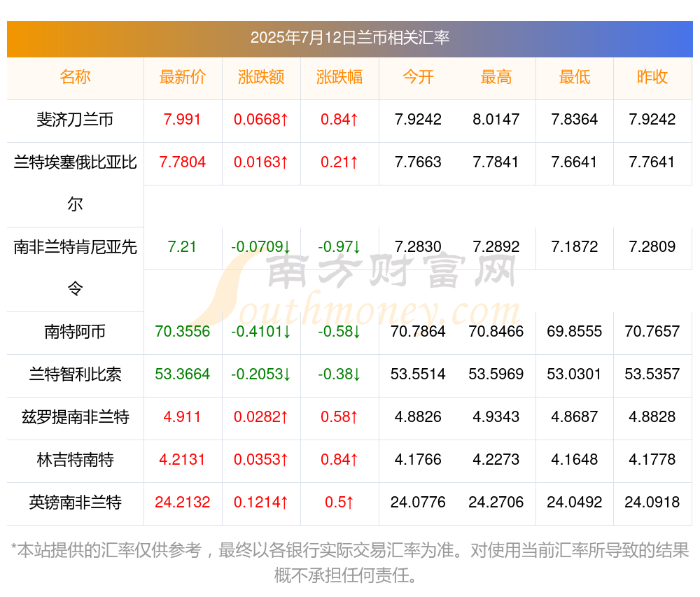The width and height of the screenshot is (700, 597).
Task: Click low value 53.0301
Action: (574, 374)
